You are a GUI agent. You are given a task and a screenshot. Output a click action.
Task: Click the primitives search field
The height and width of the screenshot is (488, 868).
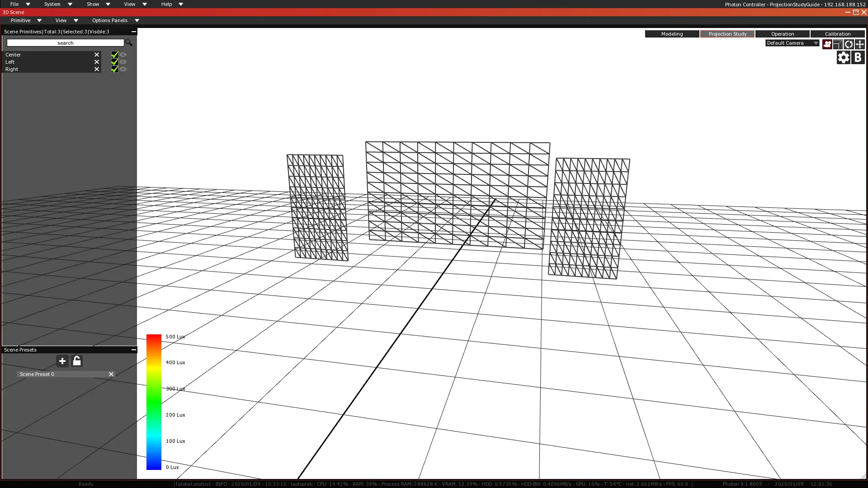click(x=65, y=43)
